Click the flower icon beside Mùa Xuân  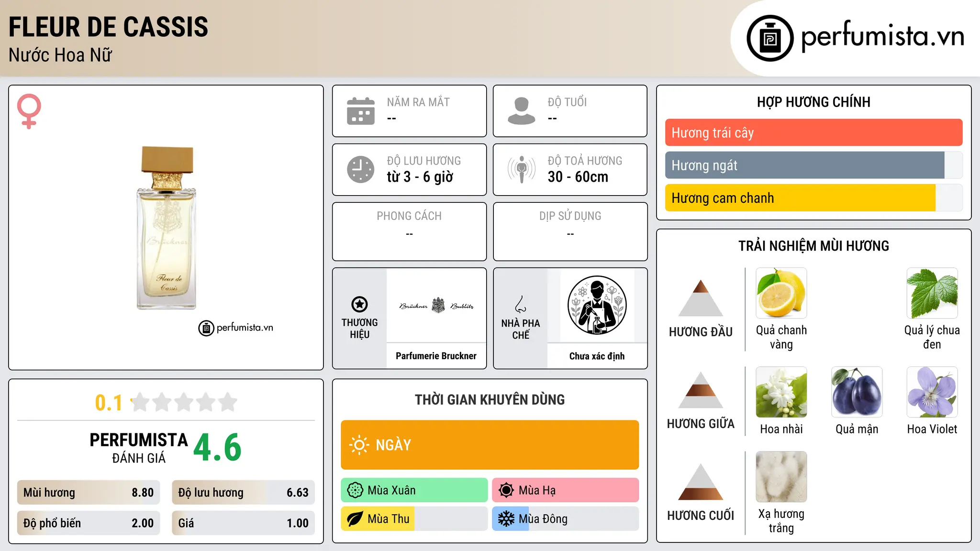pos(355,490)
